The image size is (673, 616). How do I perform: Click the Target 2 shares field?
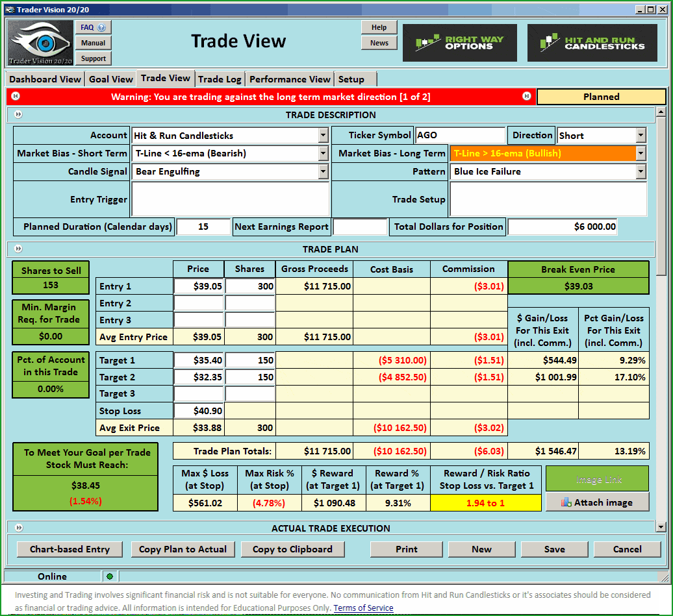tap(250, 377)
